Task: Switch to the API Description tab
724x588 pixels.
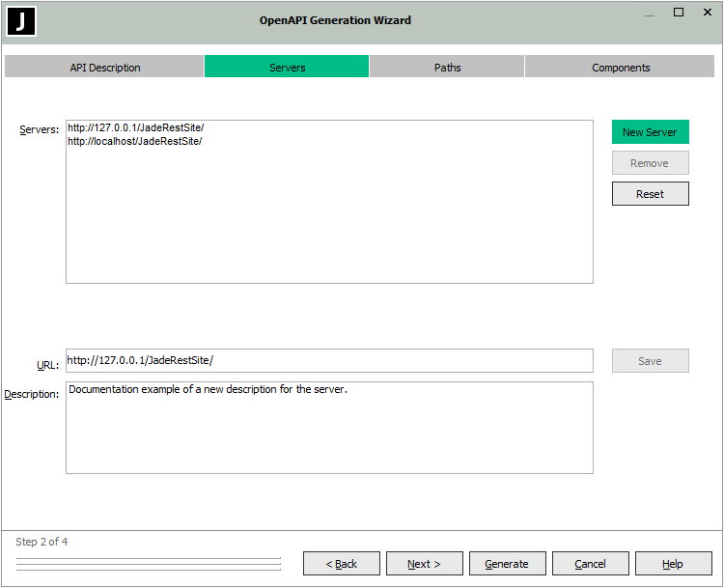Action: (x=104, y=68)
